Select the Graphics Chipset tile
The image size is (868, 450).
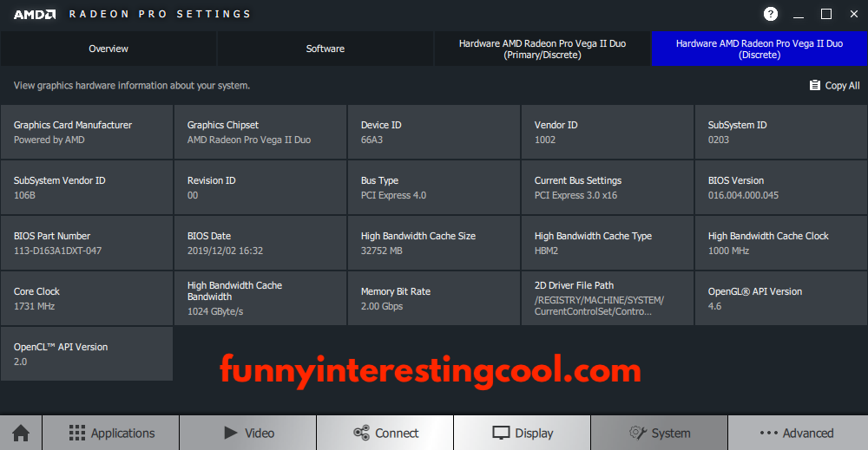click(260, 132)
